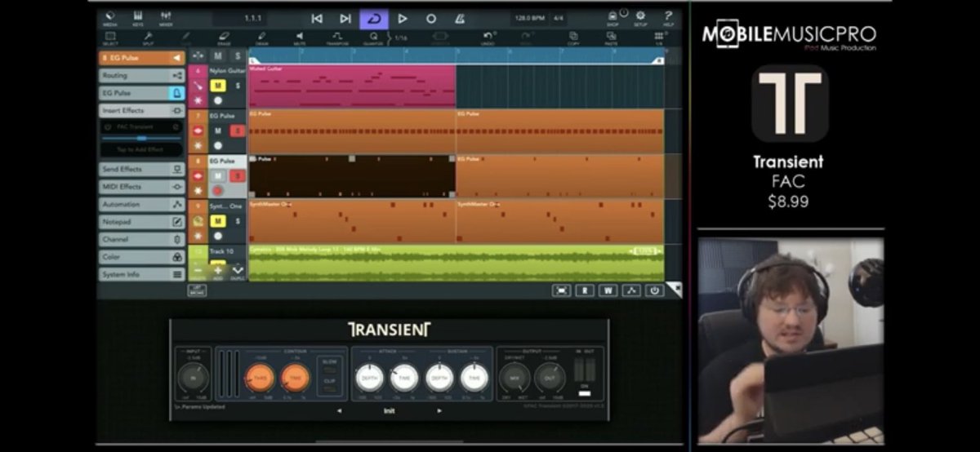The image size is (980, 452).
Task: Click the Duplicate track button
Action: 238,271
